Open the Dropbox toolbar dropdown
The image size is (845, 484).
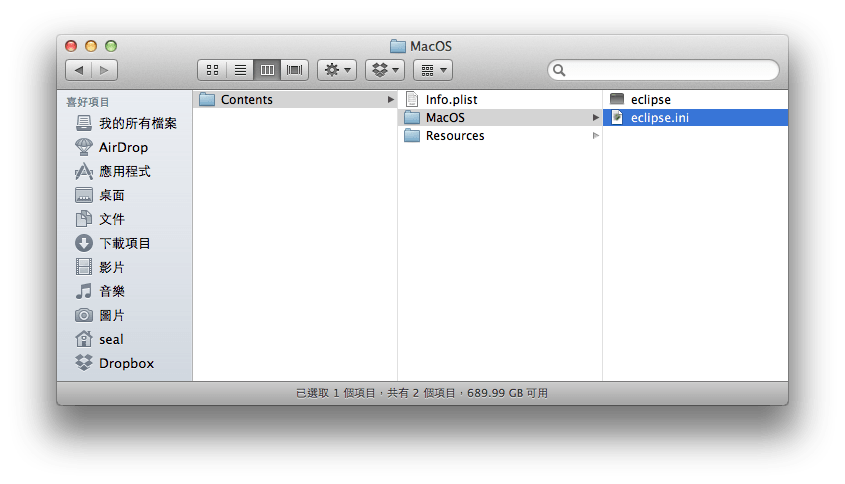pos(384,70)
